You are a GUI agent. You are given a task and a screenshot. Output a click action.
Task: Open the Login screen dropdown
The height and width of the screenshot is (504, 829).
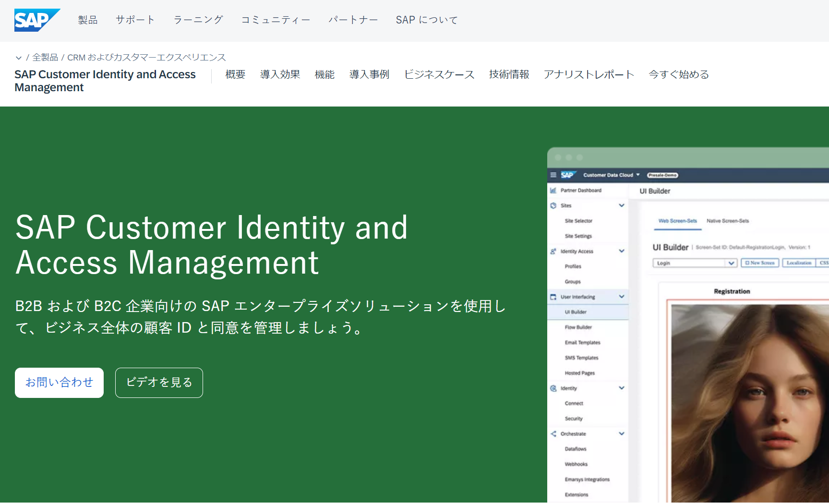[695, 263]
